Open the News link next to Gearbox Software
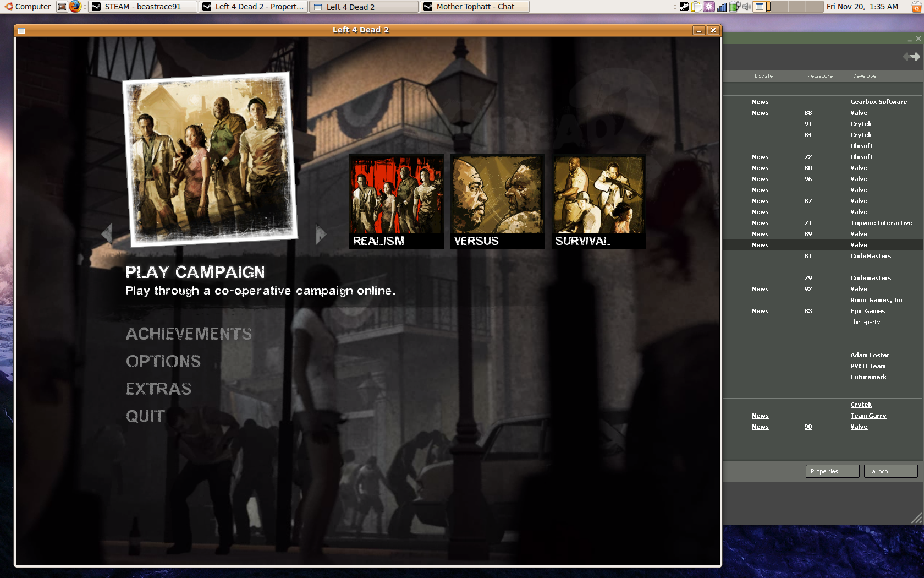Image resolution: width=924 pixels, height=578 pixels. click(760, 102)
